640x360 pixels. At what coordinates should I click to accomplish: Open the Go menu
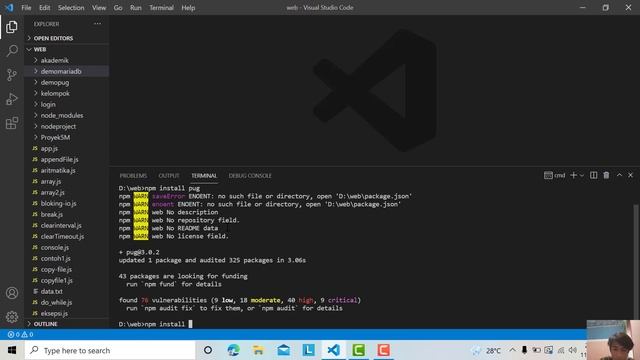click(118, 8)
